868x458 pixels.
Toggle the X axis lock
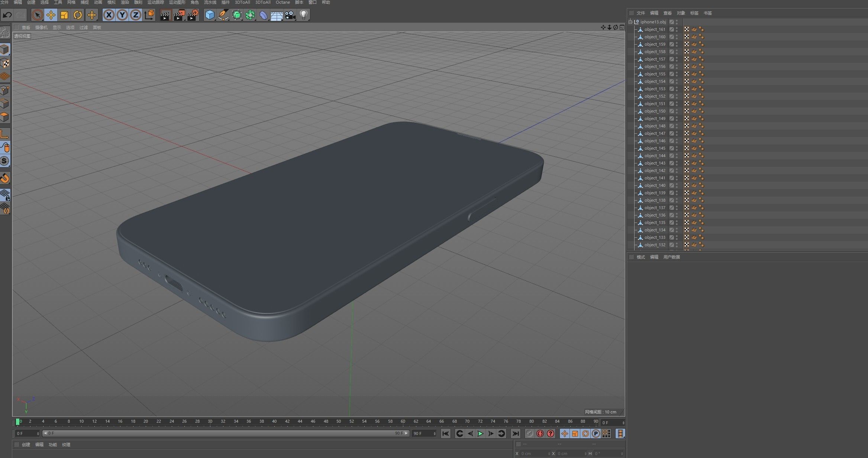pos(109,15)
